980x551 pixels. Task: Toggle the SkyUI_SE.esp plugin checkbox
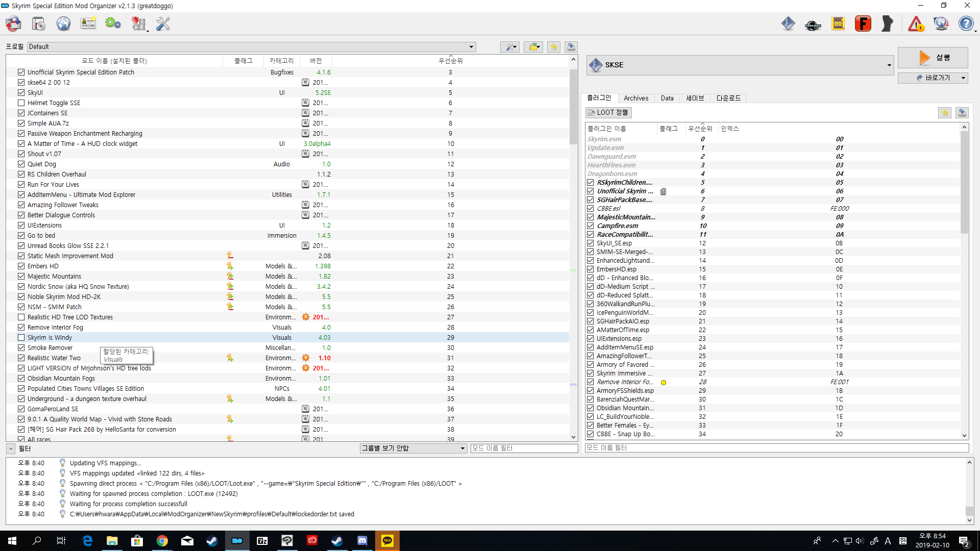(x=591, y=243)
